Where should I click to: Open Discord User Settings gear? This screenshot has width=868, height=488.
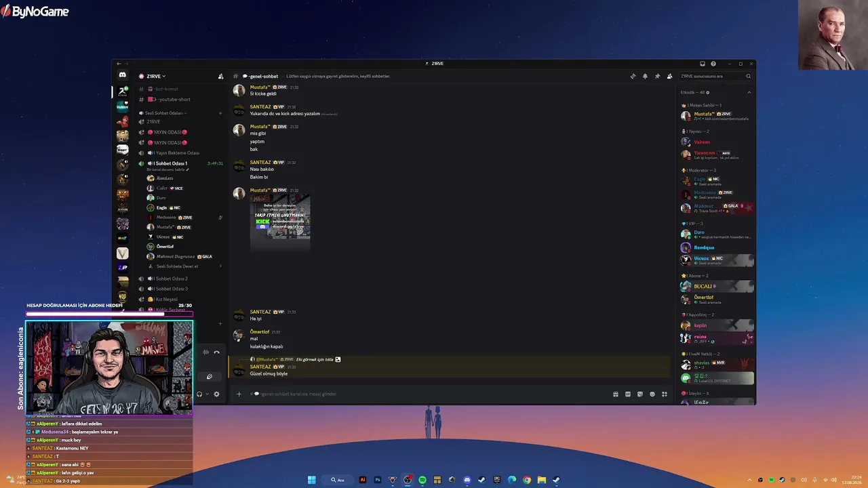[x=216, y=394]
